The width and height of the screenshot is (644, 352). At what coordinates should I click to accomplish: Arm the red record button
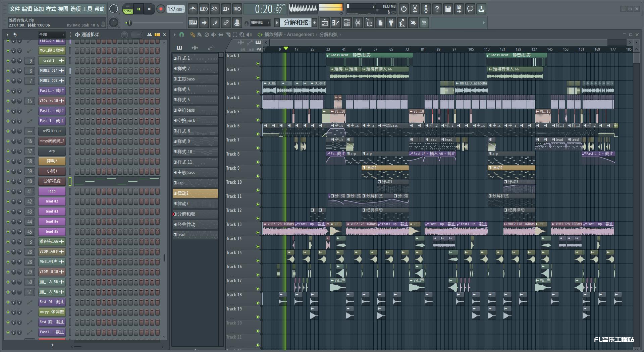click(161, 9)
